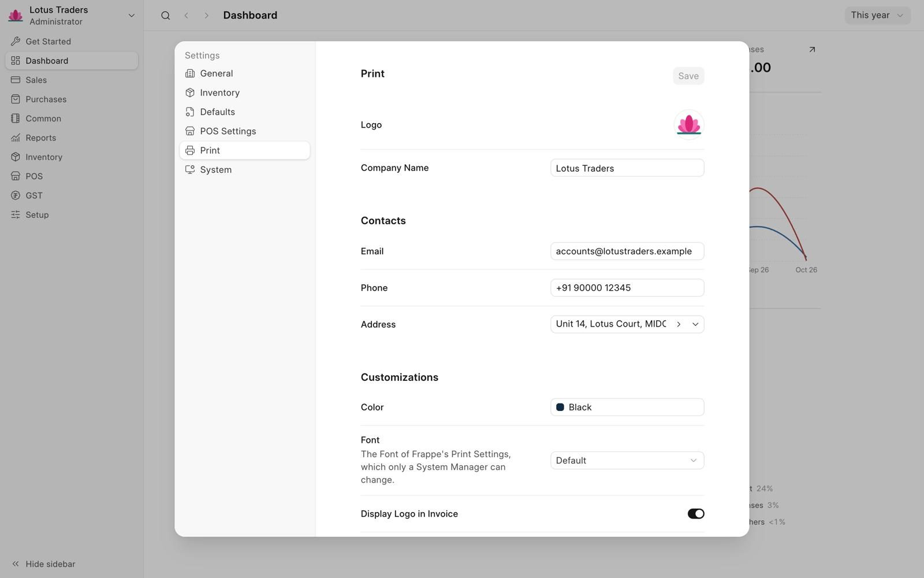
Task: Open System settings tab
Action: 245,170
